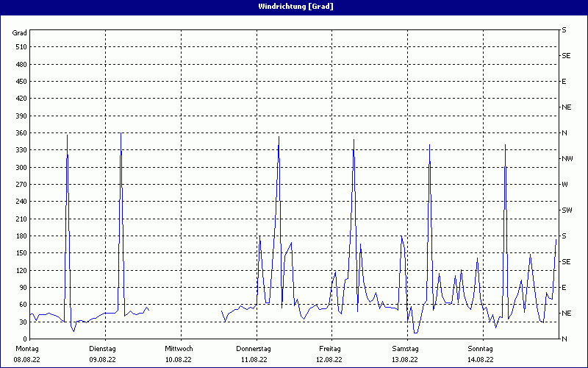Select the Samstag day label
This screenshot has width=588, height=368.
tap(405, 348)
